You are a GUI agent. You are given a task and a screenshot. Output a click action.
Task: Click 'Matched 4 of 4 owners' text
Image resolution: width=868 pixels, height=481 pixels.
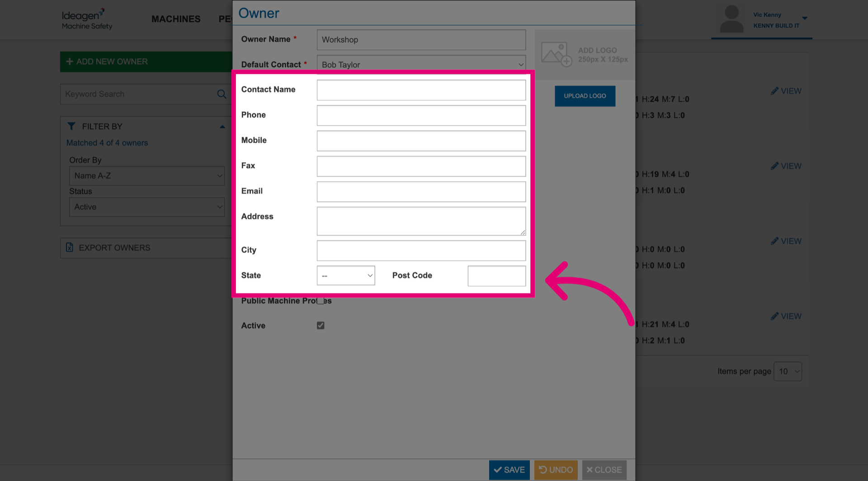coord(107,143)
